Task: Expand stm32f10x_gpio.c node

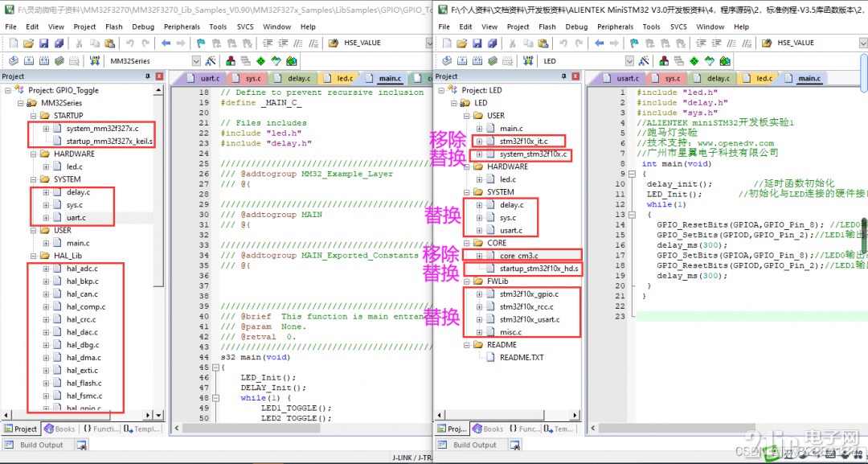Action: (479, 294)
